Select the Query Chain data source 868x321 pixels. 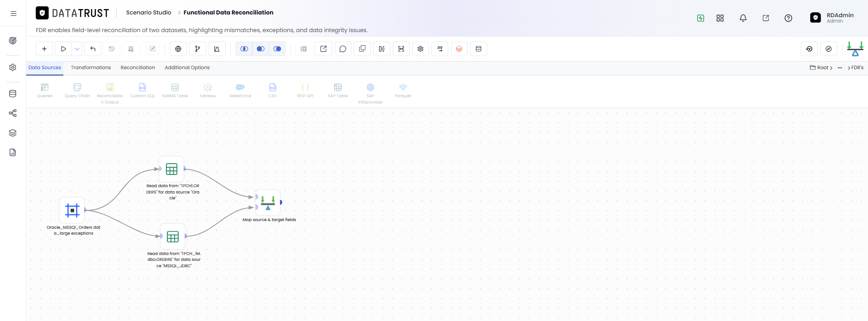(77, 90)
